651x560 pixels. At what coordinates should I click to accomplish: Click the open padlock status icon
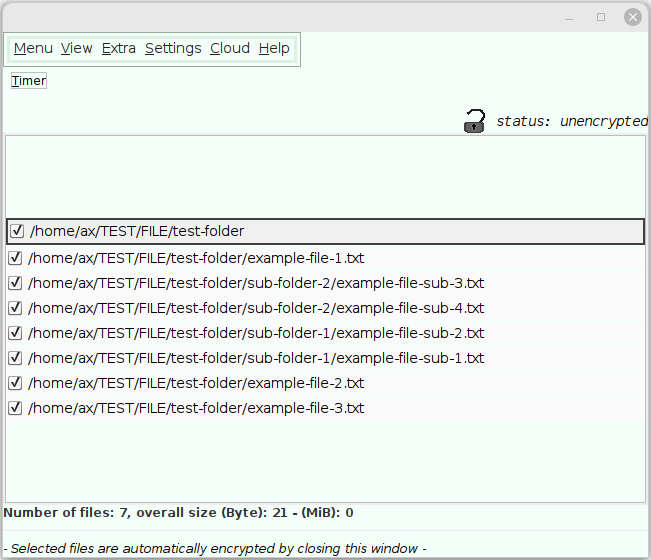(x=474, y=121)
